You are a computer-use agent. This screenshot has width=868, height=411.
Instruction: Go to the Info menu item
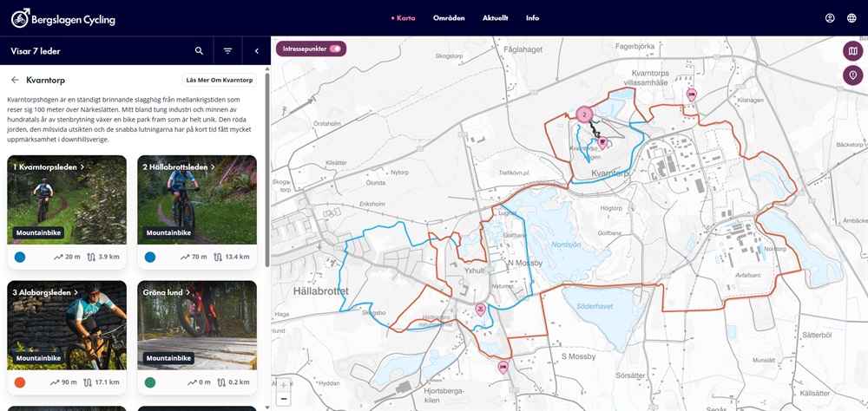[x=532, y=18]
